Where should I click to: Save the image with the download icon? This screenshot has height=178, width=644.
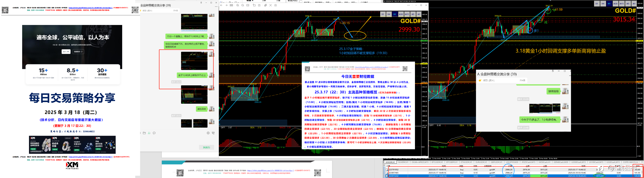coord(275,5)
